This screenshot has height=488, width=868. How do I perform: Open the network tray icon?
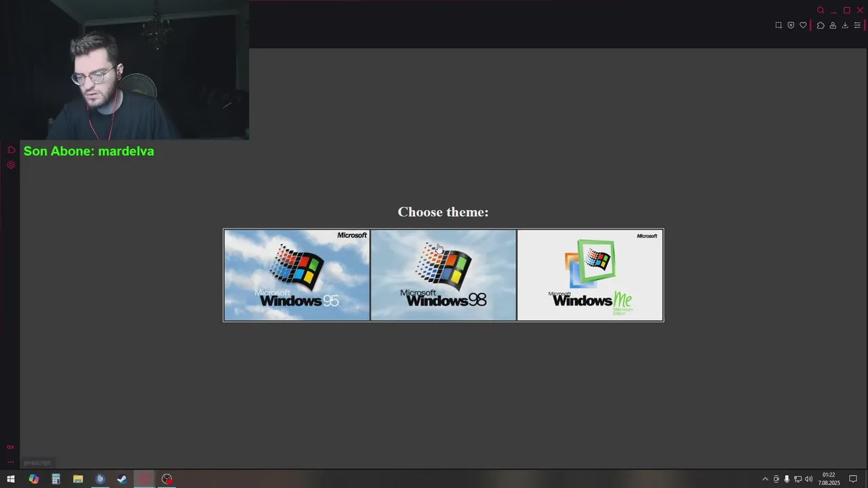[797, 479]
